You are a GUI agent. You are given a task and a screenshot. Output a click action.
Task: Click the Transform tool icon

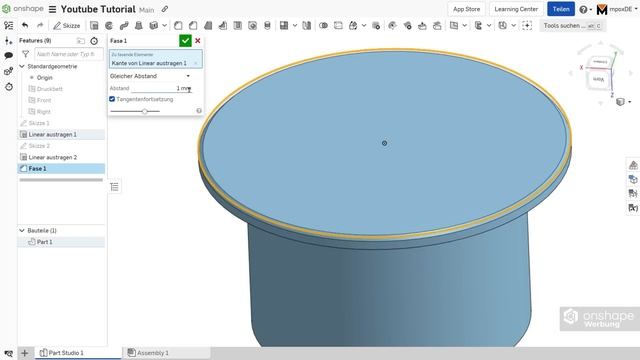pos(353,26)
